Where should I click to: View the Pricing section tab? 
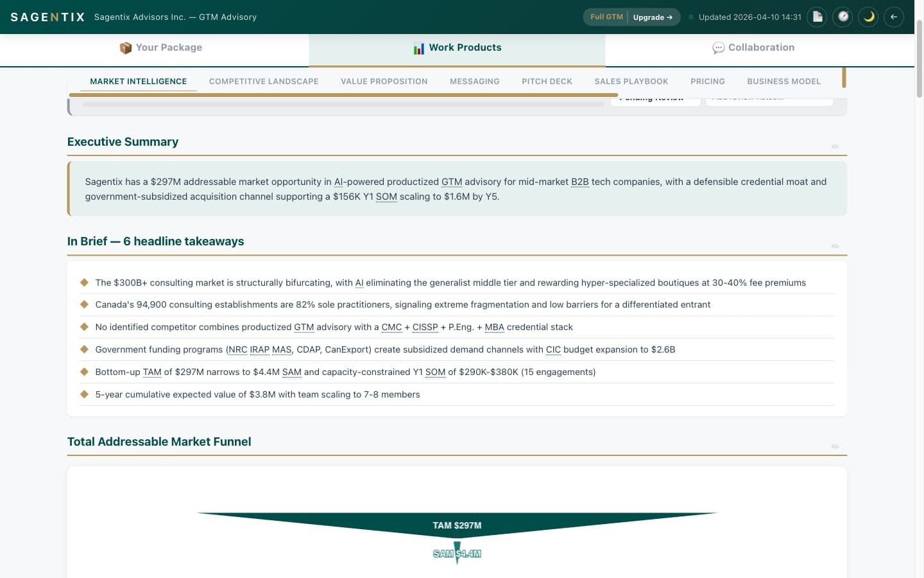tap(708, 82)
